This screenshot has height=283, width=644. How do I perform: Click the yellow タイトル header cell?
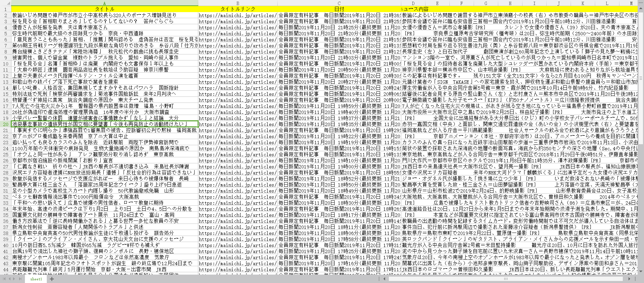104,9
